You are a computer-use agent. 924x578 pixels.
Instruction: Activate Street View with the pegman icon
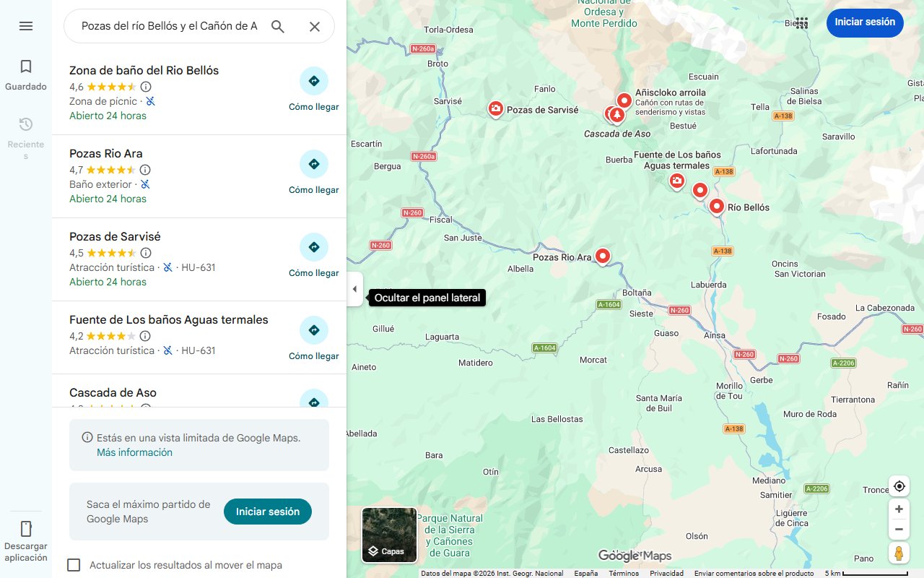tap(899, 553)
